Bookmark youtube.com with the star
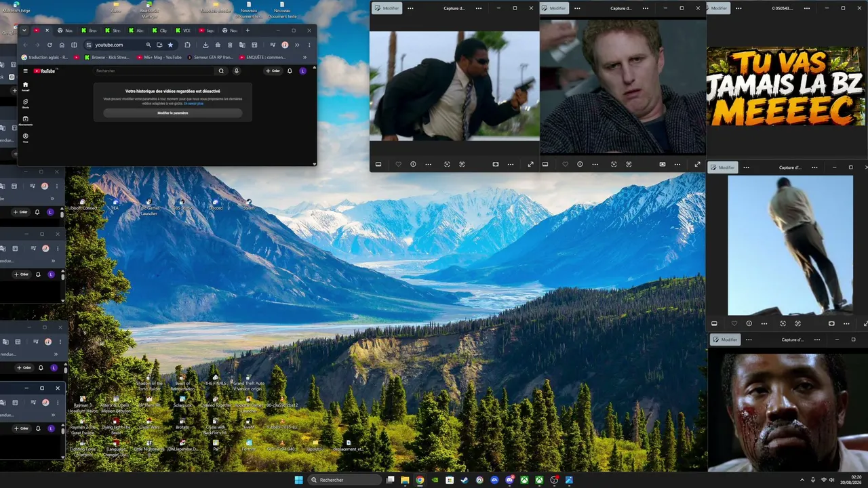The width and height of the screenshot is (868, 488). (x=170, y=45)
